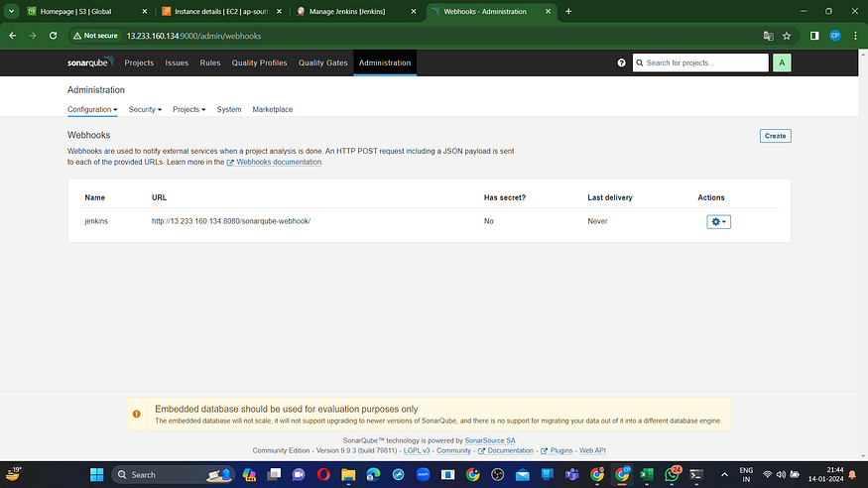The image size is (868, 488).
Task: Click the browser forward arrow
Action: (x=33, y=36)
